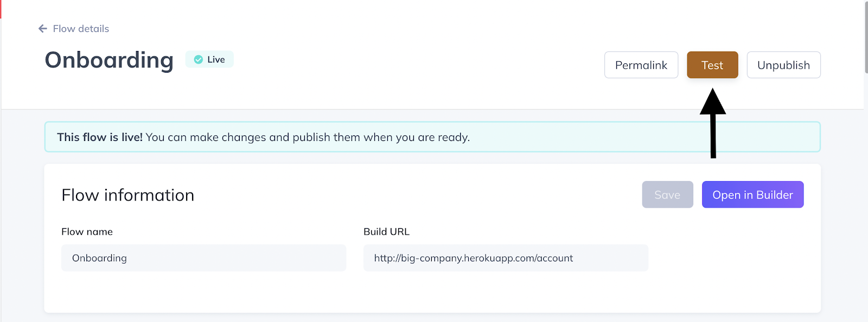Go back via Flow details link
The width and height of the screenshot is (868, 322).
coord(81,29)
